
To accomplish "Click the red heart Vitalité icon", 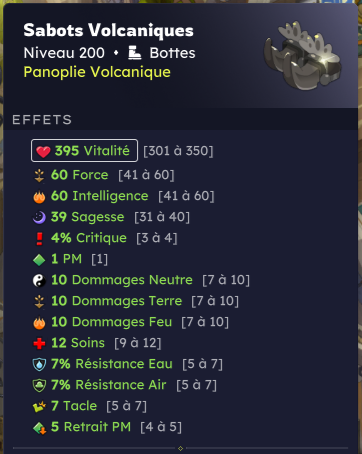I will point(43,151).
